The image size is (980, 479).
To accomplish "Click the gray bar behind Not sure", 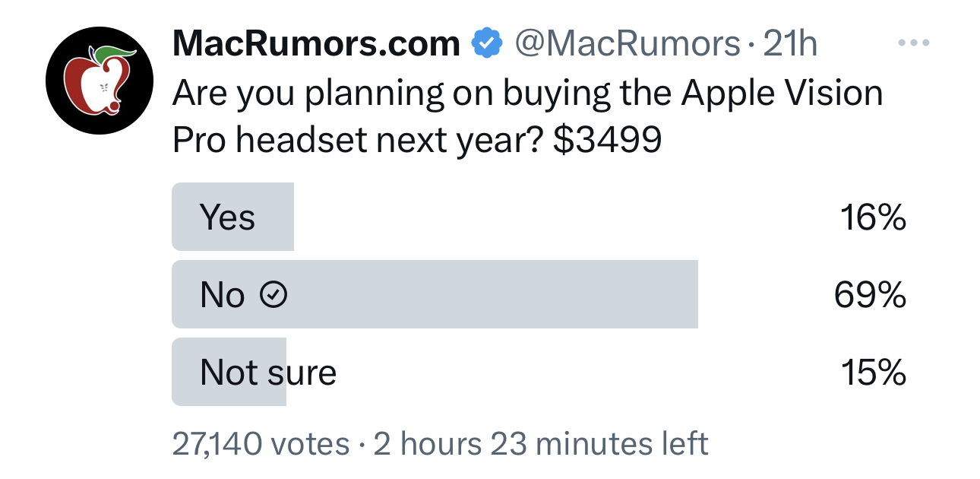I will [229, 372].
